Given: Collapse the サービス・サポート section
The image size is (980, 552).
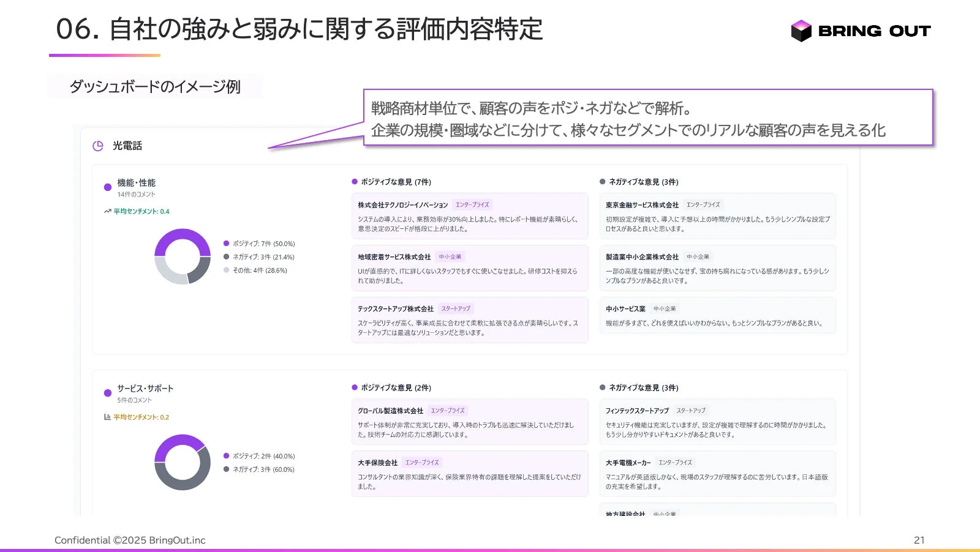Looking at the screenshot, I should click(145, 387).
